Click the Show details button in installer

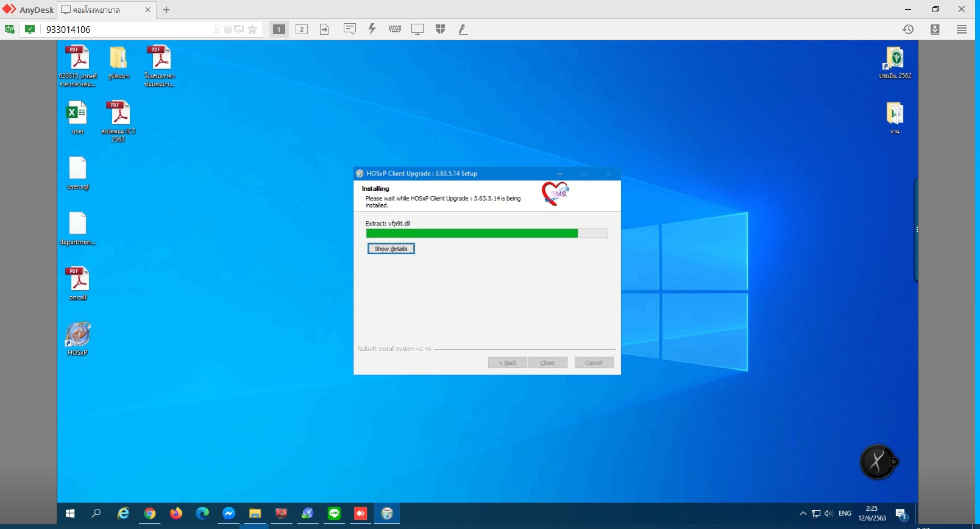click(x=391, y=249)
